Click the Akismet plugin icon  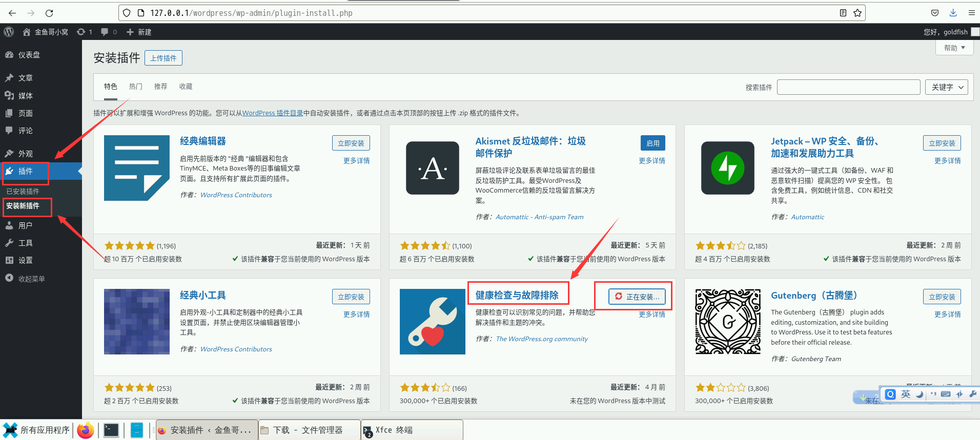pos(433,168)
